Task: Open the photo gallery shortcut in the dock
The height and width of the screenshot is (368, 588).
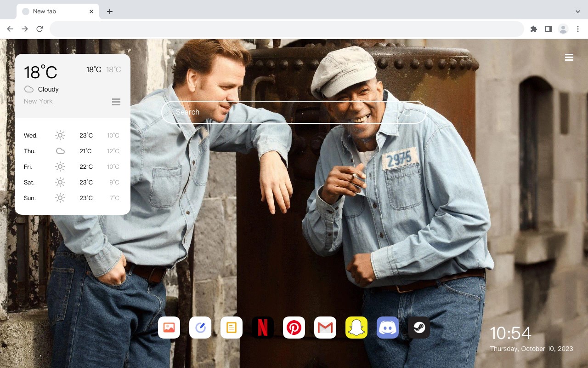Action: 169,328
